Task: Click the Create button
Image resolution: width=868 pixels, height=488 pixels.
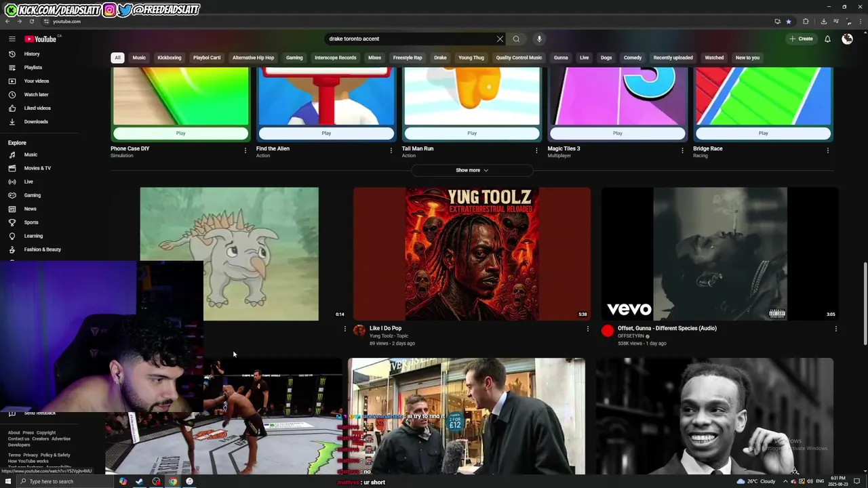Action: coord(801,39)
